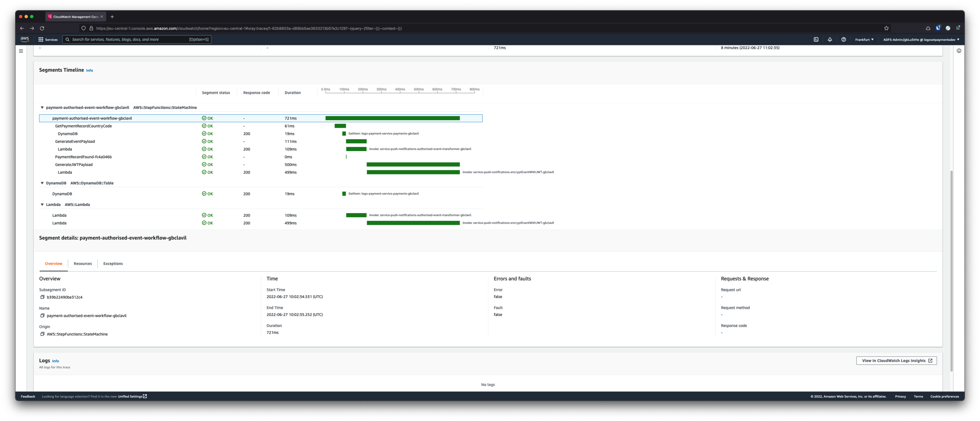Bookmark the page with the star icon
The width and height of the screenshot is (980, 421).
coord(886,28)
